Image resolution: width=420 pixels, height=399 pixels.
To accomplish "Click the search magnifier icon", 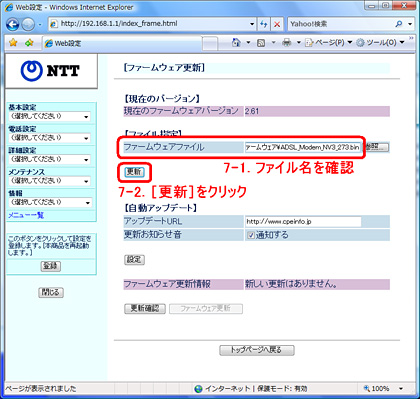I will click(x=399, y=24).
